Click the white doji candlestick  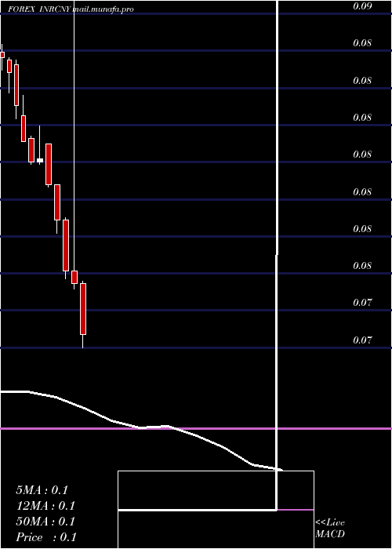click(40, 160)
